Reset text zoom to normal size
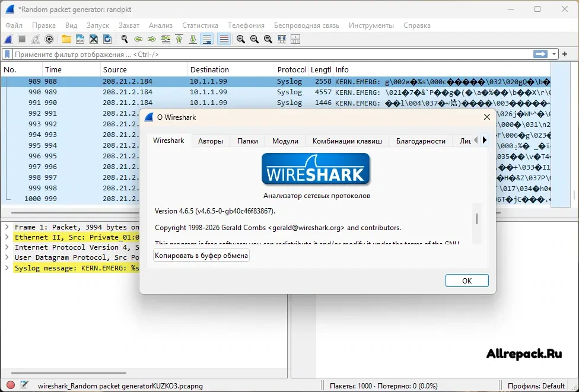Image resolution: width=579 pixels, height=392 pixels. tap(268, 39)
